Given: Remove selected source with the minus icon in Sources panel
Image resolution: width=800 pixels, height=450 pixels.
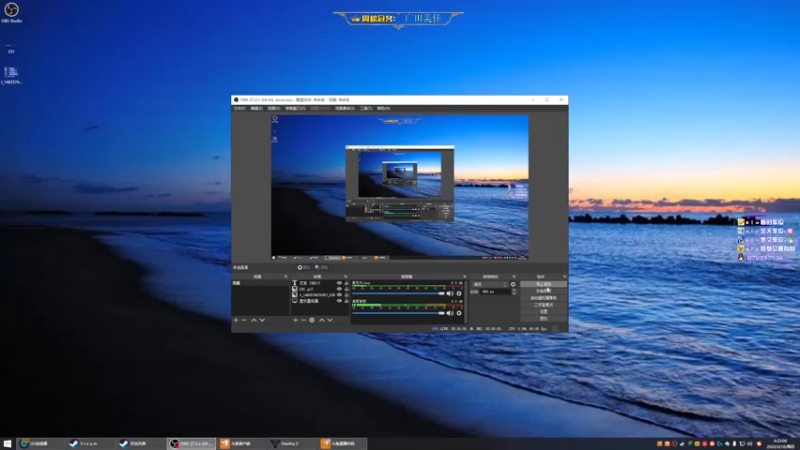Looking at the screenshot, I should click(304, 320).
